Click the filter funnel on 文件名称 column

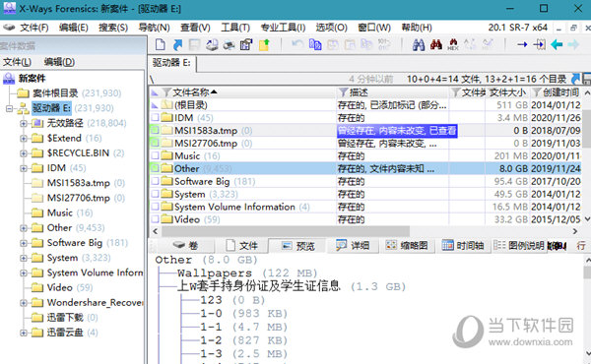(166, 92)
